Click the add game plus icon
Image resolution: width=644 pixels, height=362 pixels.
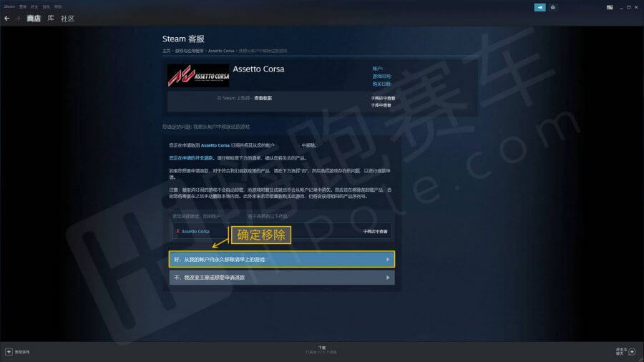tap(9, 352)
